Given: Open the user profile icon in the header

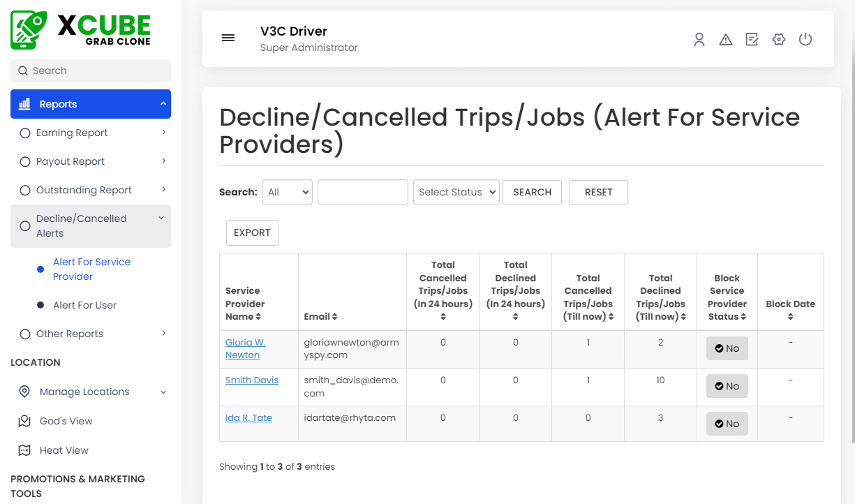Looking at the screenshot, I should (x=699, y=39).
